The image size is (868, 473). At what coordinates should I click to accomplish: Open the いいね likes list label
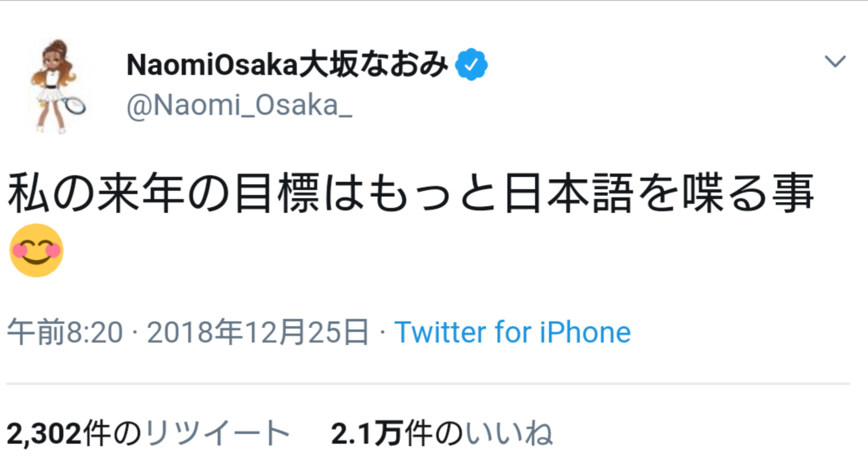pyautogui.click(x=509, y=433)
